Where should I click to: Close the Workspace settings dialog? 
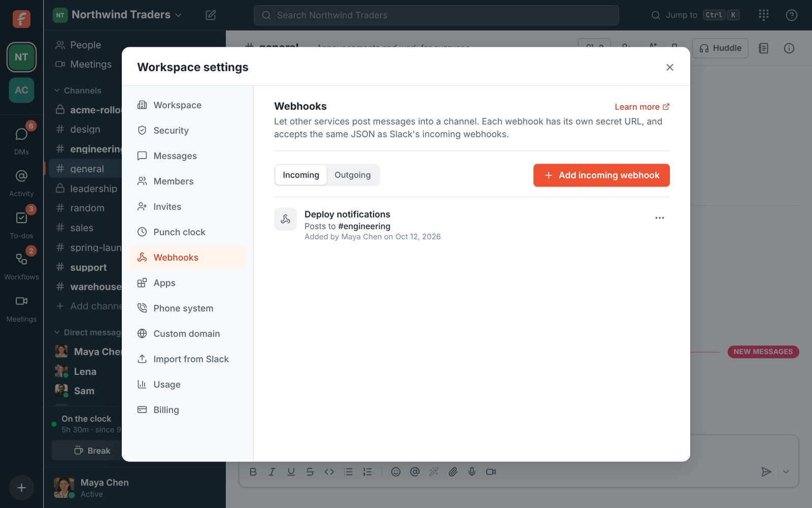tap(670, 67)
